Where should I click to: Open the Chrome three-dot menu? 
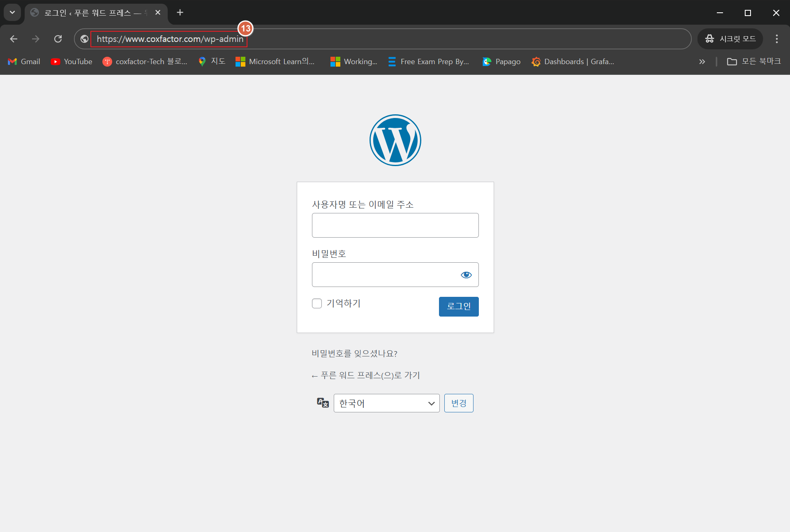[x=776, y=39]
